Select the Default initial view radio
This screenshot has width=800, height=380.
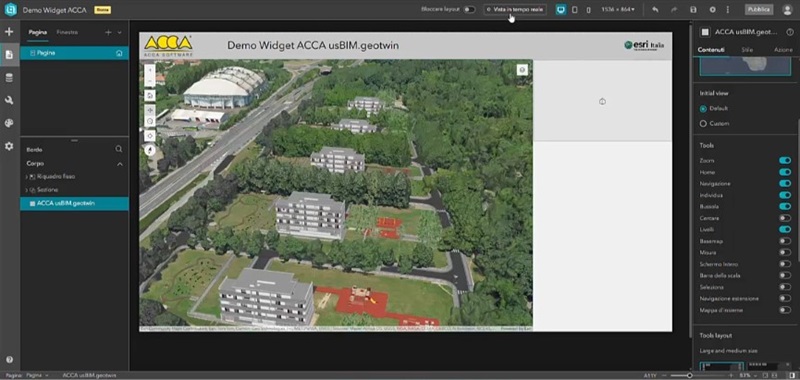703,109
